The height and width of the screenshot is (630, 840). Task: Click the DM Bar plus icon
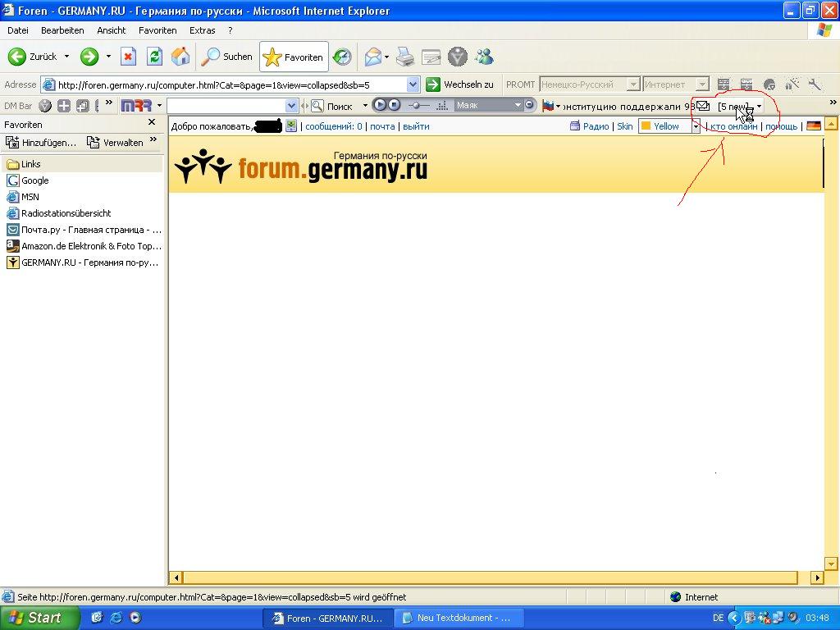64,106
